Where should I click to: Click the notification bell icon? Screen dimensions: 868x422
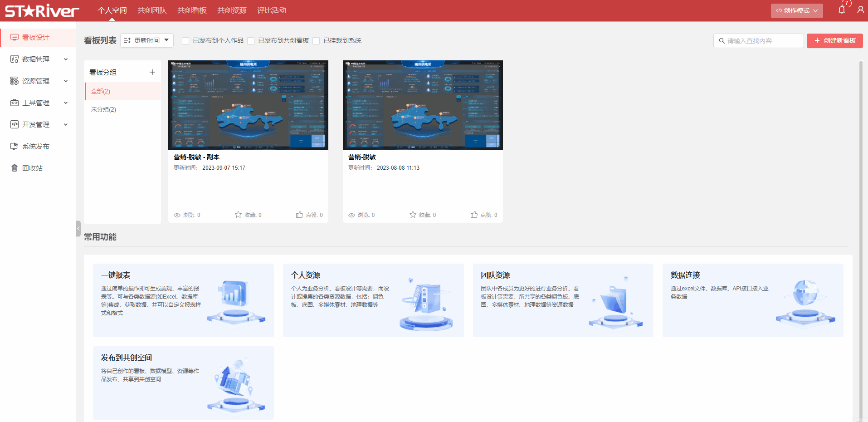click(842, 10)
